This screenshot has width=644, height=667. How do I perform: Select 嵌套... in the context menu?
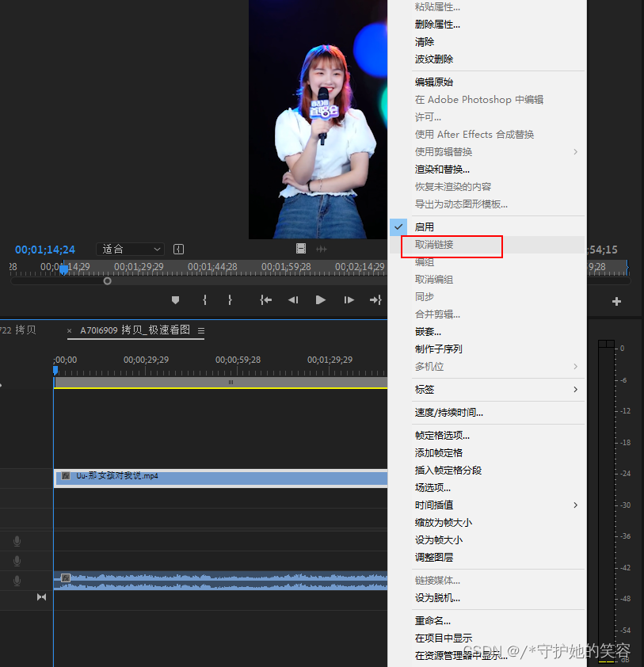click(428, 332)
